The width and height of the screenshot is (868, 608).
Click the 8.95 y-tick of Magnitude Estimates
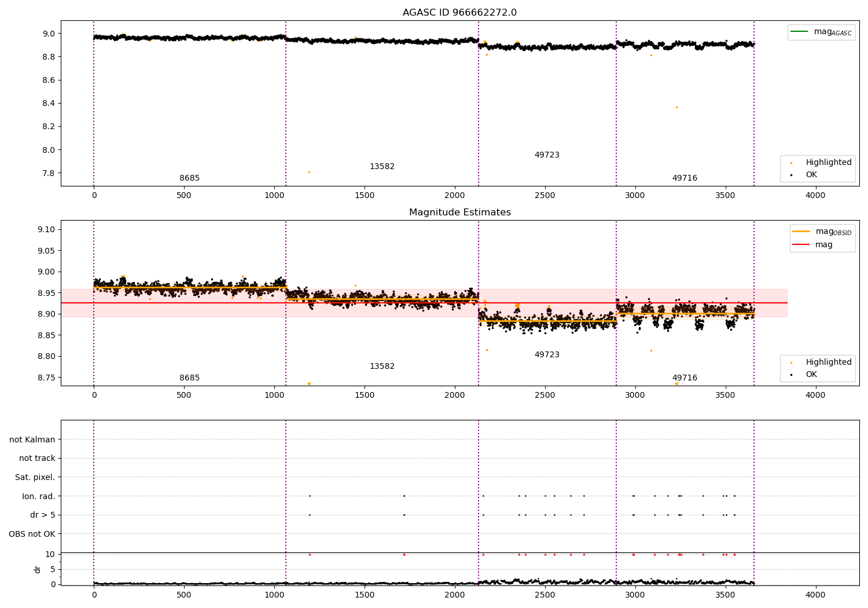coord(46,293)
